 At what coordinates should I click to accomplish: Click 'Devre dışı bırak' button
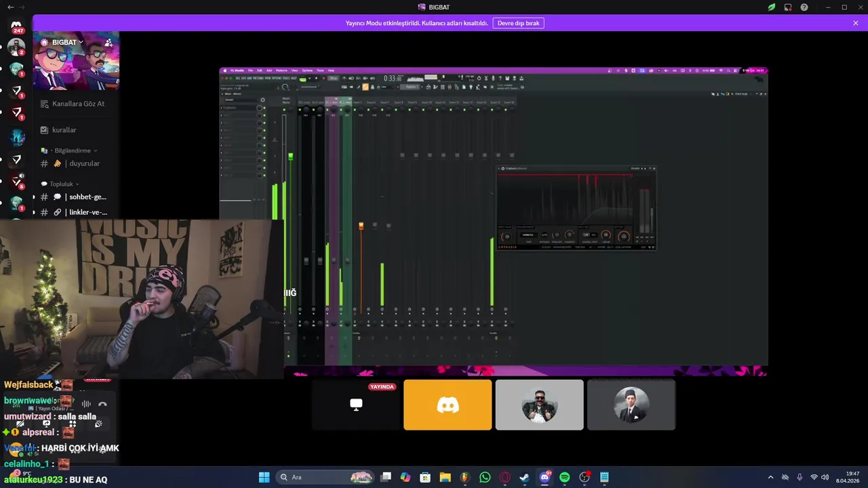(518, 23)
